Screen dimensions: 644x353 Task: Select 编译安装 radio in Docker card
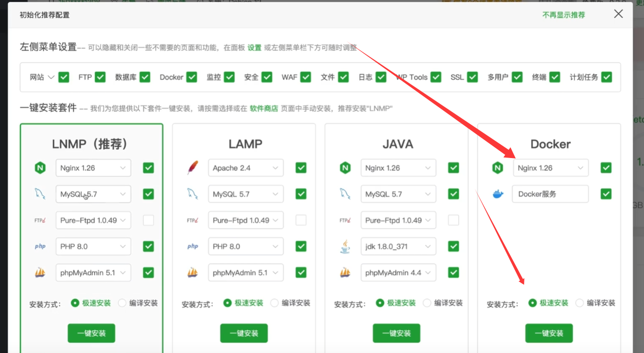tap(580, 303)
